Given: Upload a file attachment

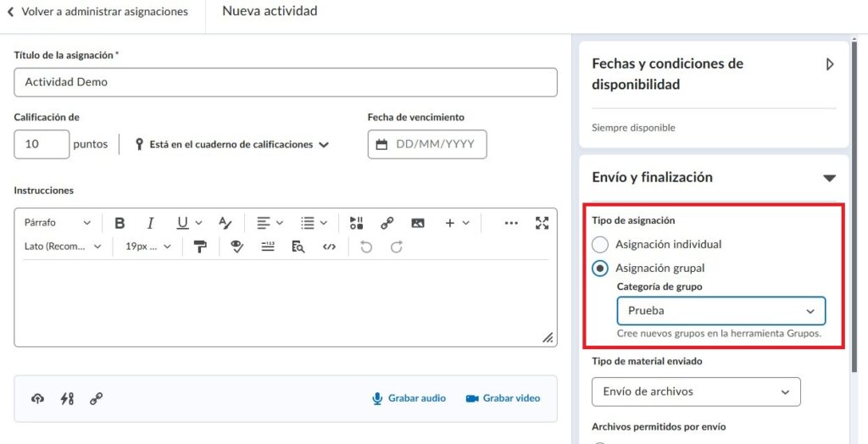Looking at the screenshot, I should [x=37, y=398].
